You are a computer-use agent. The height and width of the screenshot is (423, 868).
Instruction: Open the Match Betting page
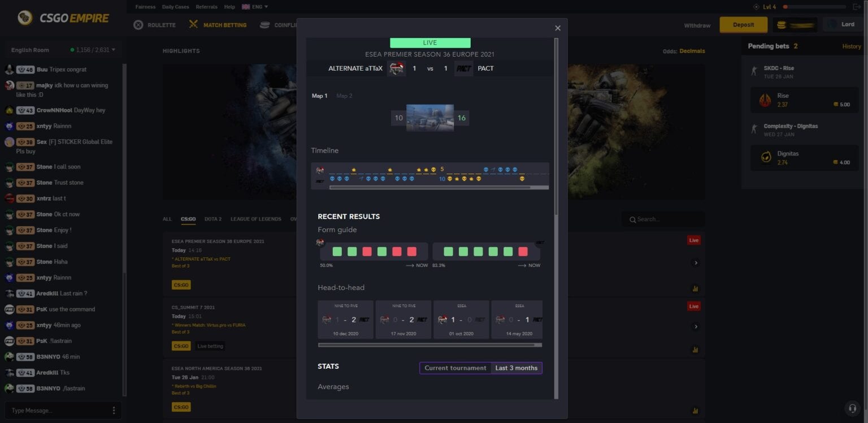point(218,25)
